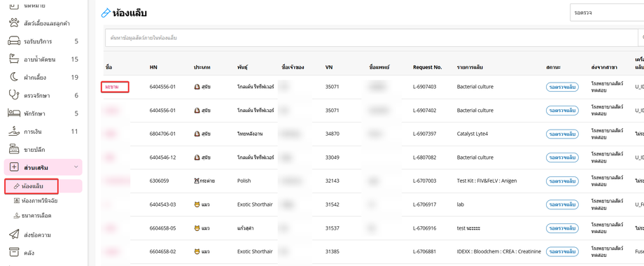The width and height of the screenshot is (644, 266).
Task: Select the cash register icon ขายปลีก
Action: pos(14,149)
